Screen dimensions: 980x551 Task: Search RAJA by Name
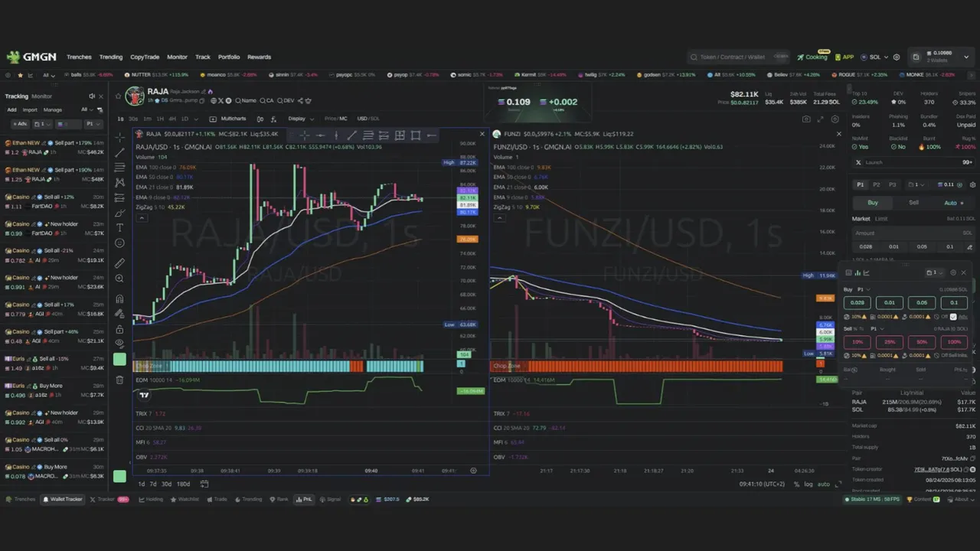[x=246, y=100]
